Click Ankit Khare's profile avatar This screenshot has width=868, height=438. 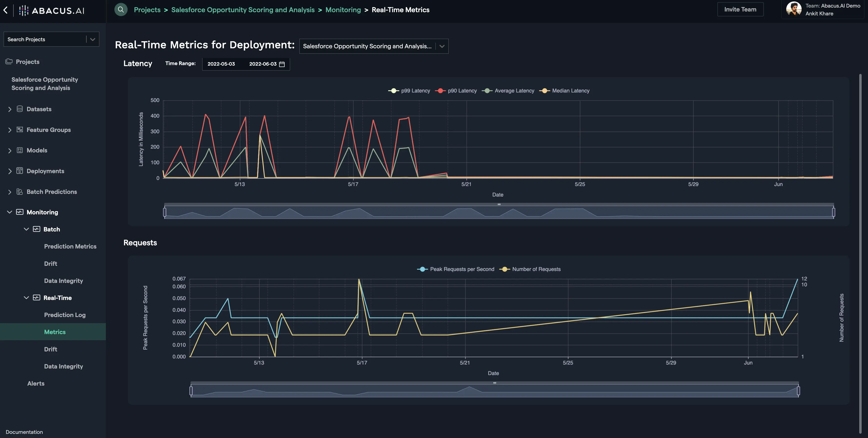click(x=794, y=9)
